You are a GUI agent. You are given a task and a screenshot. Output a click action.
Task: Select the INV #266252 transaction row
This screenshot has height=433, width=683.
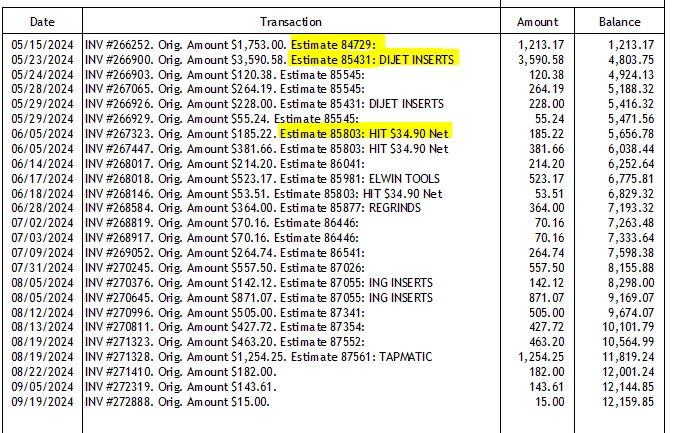pyautogui.click(x=334, y=45)
